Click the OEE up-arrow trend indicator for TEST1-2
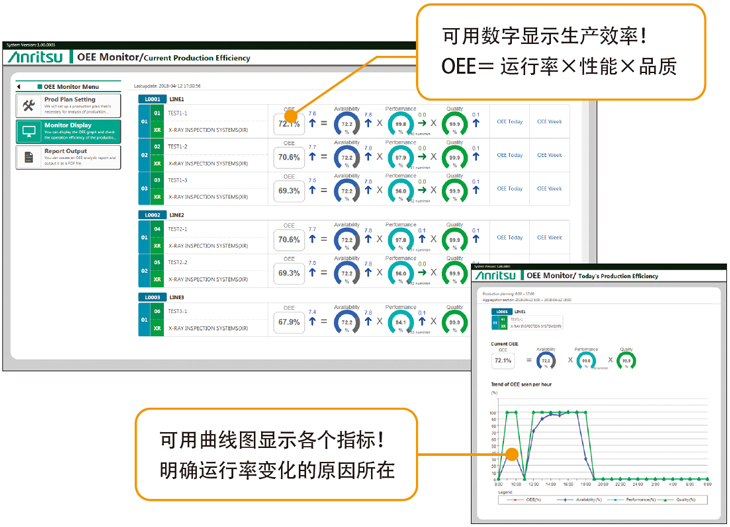The width and height of the screenshot is (730, 527). click(x=312, y=157)
